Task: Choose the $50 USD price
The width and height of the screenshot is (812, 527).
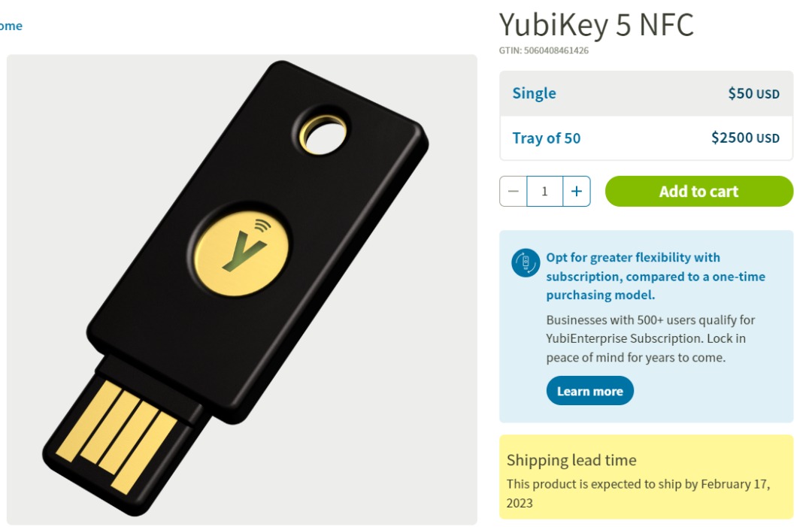Action: pos(753,93)
